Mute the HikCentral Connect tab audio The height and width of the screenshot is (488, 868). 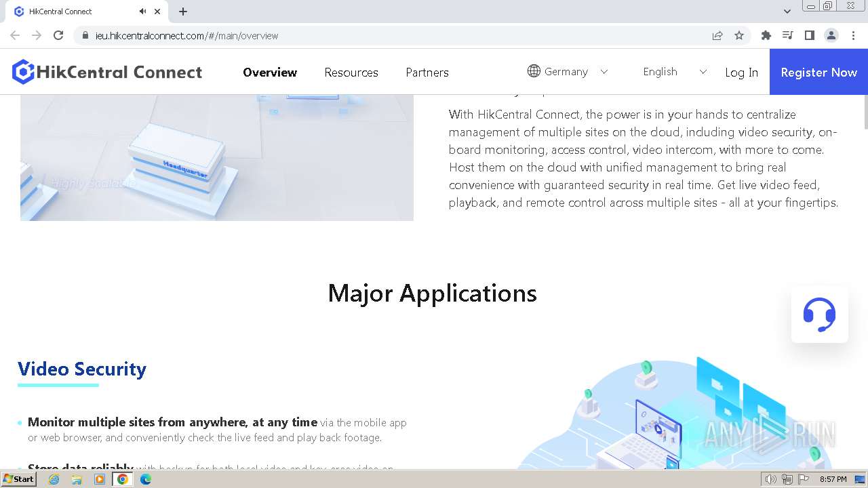[142, 12]
